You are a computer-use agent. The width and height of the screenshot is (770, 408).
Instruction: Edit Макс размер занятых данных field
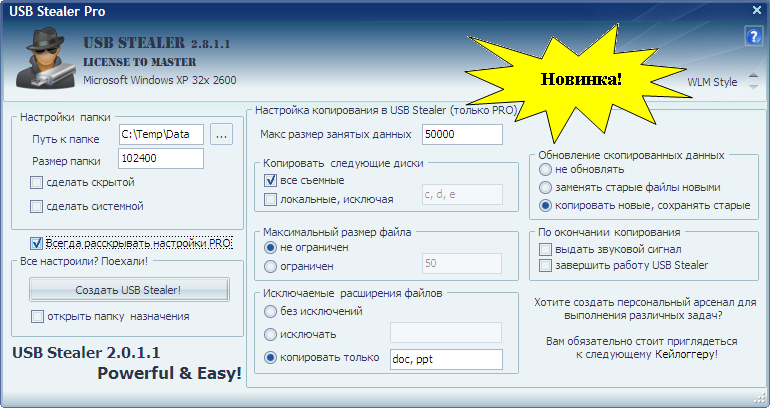tap(462, 135)
